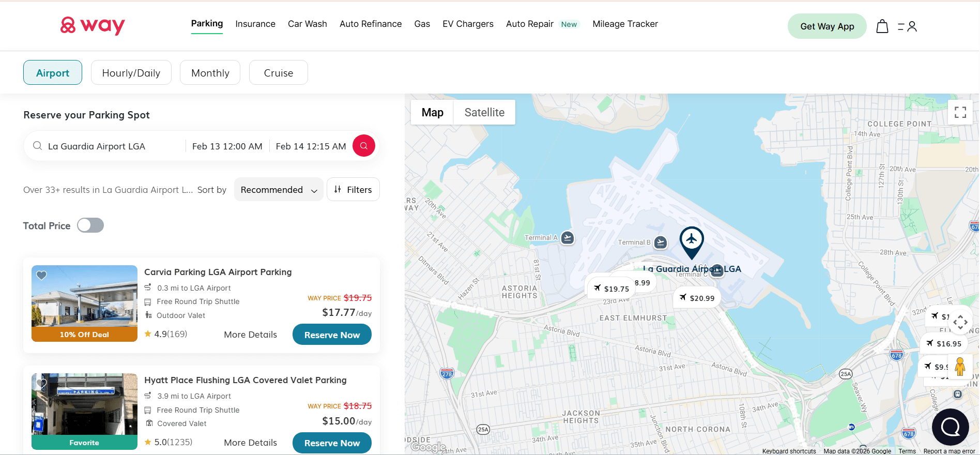The height and width of the screenshot is (455, 980).
Task: Expand the Recommended sort dropdown
Action: click(279, 190)
